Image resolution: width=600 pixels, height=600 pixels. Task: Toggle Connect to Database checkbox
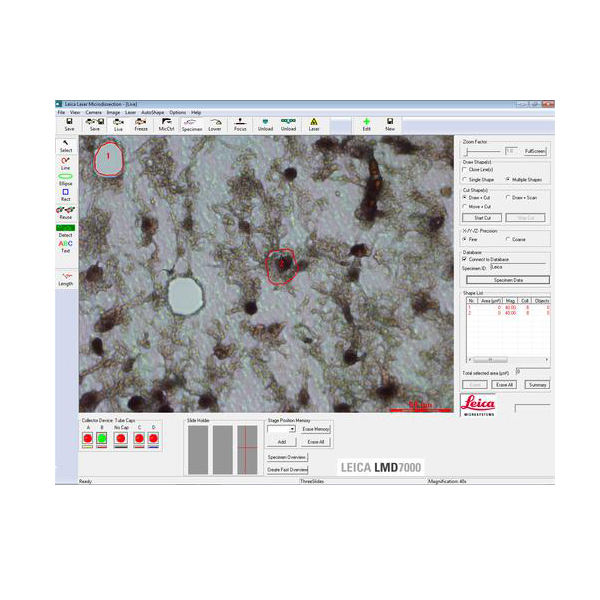click(464, 259)
